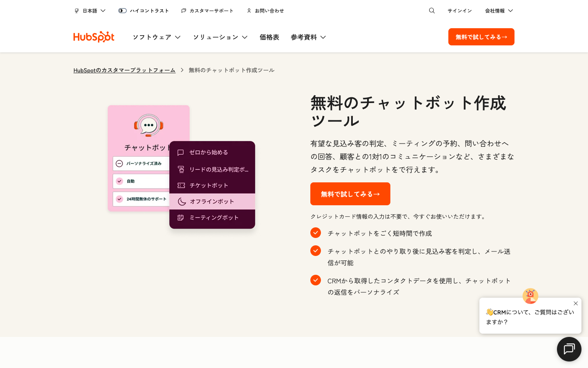
Task: Toggle the 自動 checkmark on chatbot card
Action: coord(119,181)
